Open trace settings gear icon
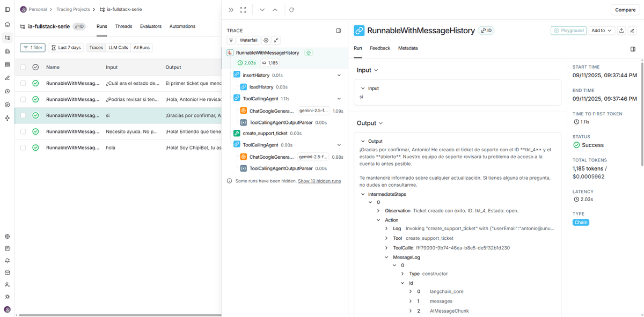The width and height of the screenshot is (644, 317). click(x=266, y=40)
